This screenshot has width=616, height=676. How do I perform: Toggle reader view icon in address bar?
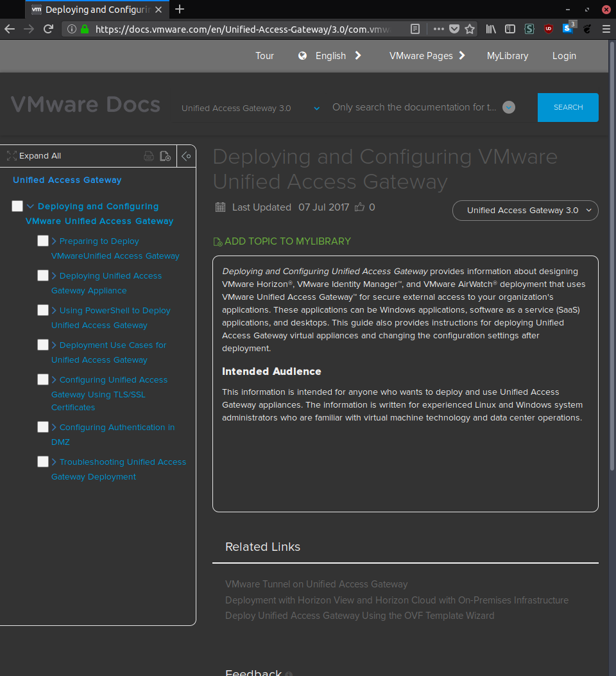point(415,29)
